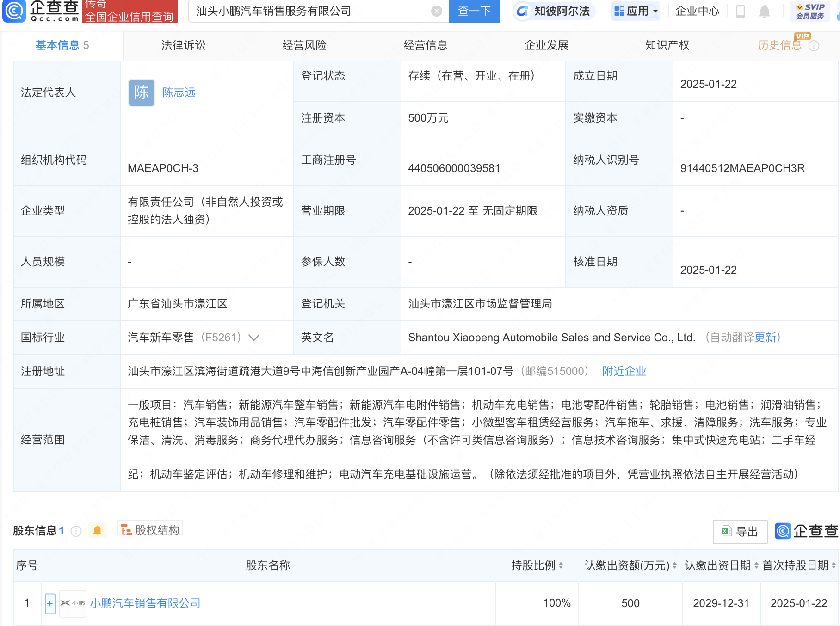This screenshot has height=626, width=840.
Task: Click the info icon beside 历史信息
Action: (814, 46)
